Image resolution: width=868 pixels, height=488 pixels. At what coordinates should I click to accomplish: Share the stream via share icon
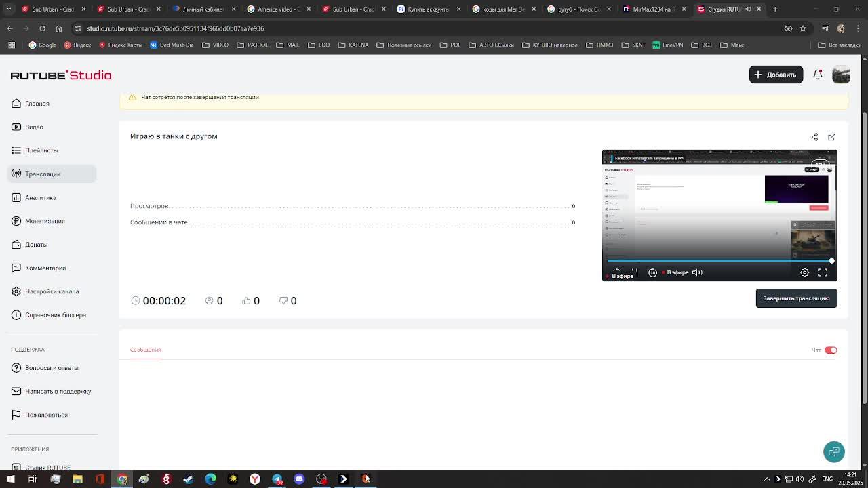(x=814, y=137)
